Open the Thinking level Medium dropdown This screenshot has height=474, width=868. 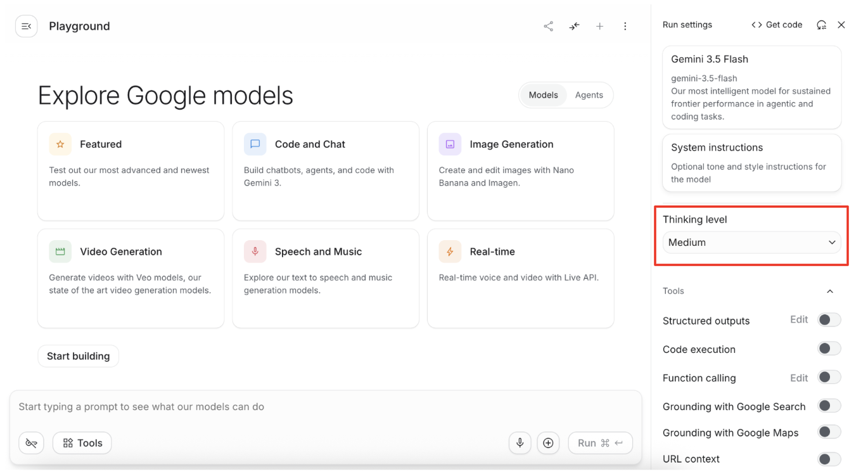752,242
